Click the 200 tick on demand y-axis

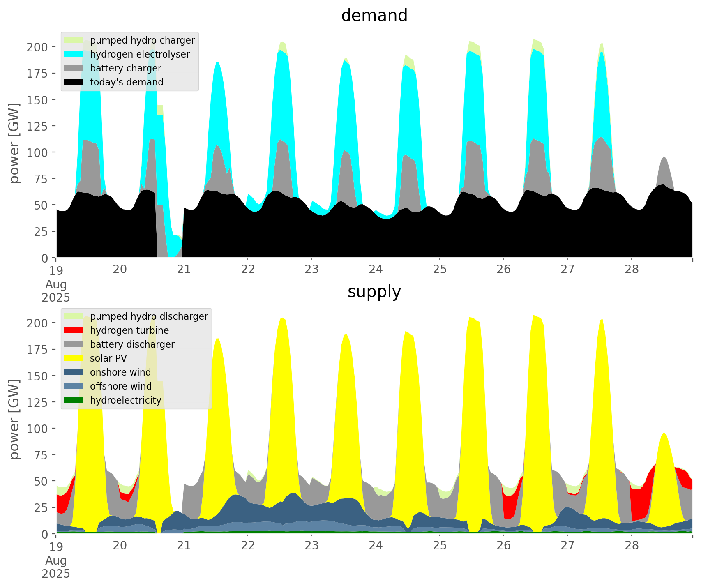(x=37, y=47)
